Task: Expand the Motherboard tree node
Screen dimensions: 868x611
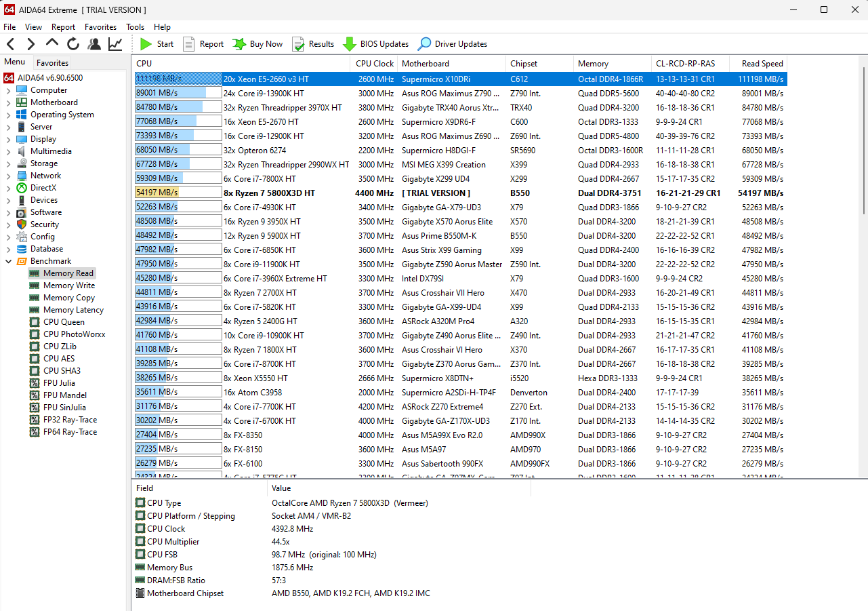Action: [x=8, y=102]
